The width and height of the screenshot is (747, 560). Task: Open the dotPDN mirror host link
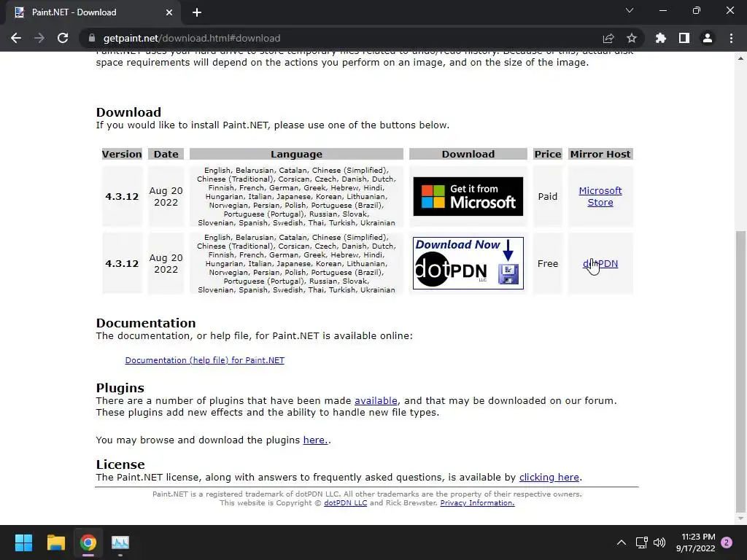click(x=600, y=263)
